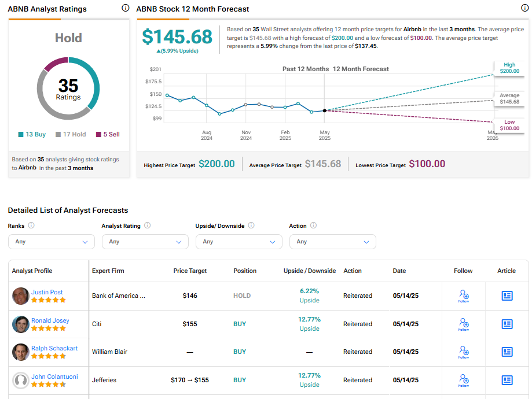Click the info icon beside 12 Month Forecast heading
532x399 pixels.
[x=525, y=8]
